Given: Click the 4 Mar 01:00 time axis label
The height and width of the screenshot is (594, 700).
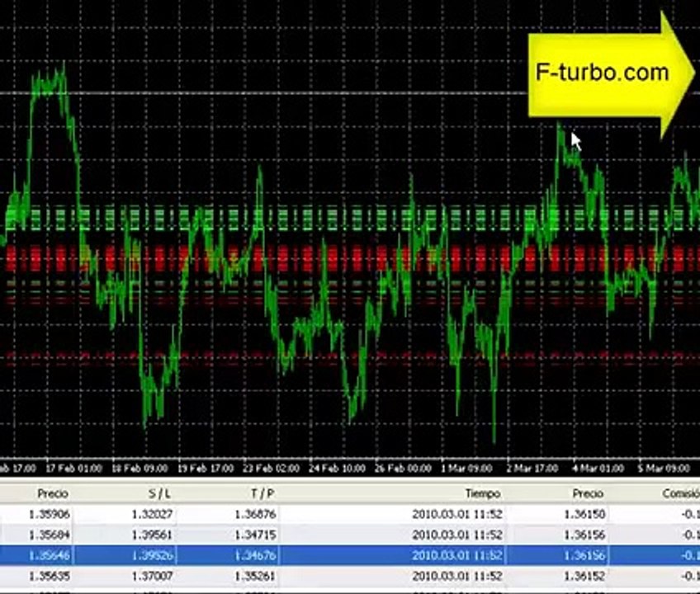Looking at the screenshot, I should pyautogui.click(x=598, y=469).
